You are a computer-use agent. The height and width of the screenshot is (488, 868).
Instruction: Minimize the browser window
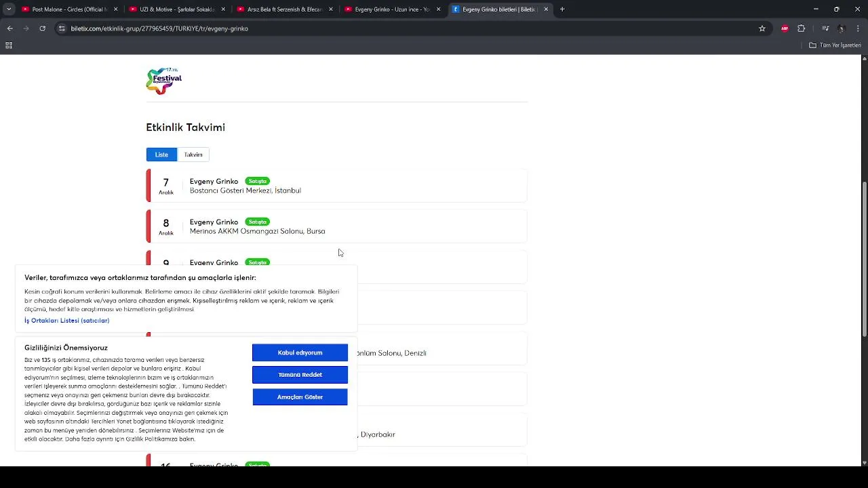(816, 9)
